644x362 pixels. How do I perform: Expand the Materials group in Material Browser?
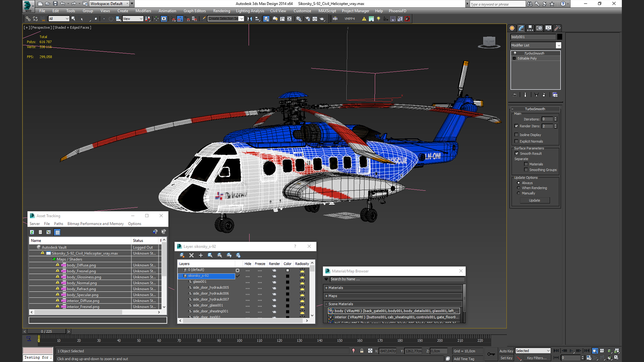click(326, 288)
